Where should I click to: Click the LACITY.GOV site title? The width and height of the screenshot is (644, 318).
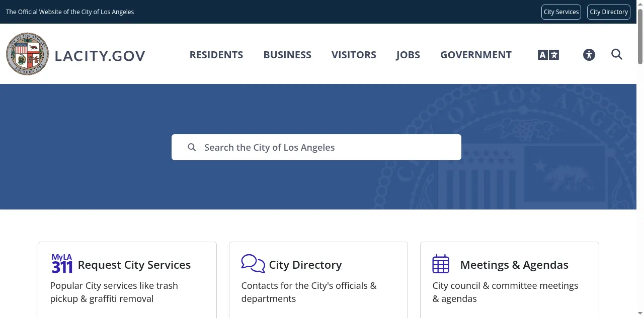[100, 56]
